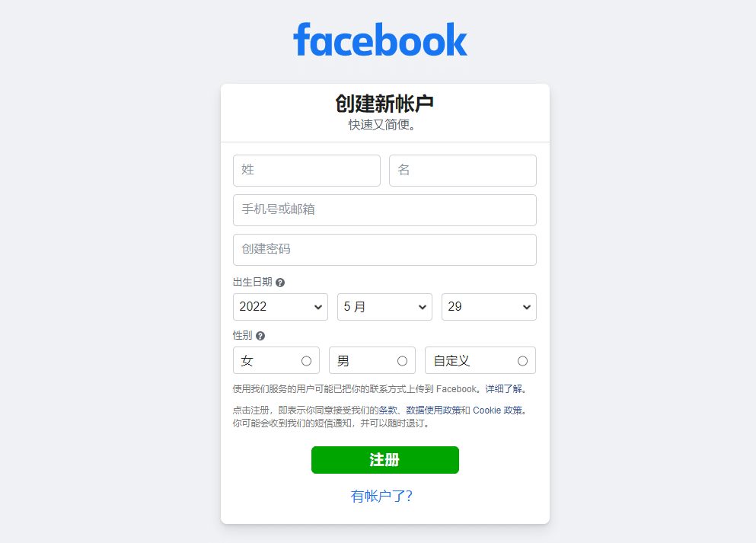
Task: Open birthday help question-mark icon
Action: tap(279, 283)
